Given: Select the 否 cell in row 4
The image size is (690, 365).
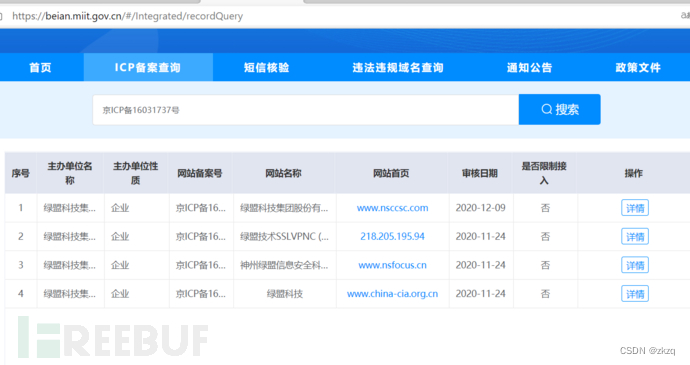Looking at the screenshot, I should tap(545, 294).
